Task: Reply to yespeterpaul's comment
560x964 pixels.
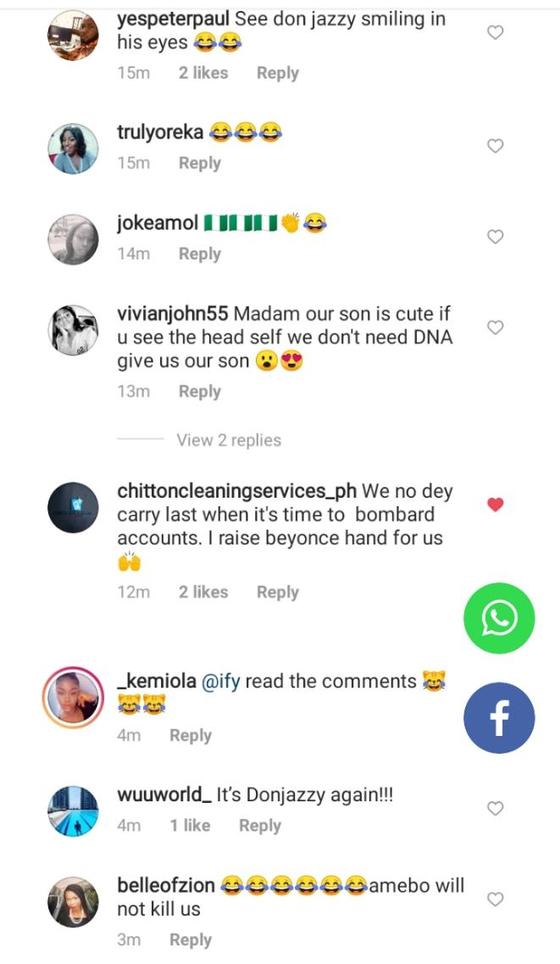Action: click(277, 73)
